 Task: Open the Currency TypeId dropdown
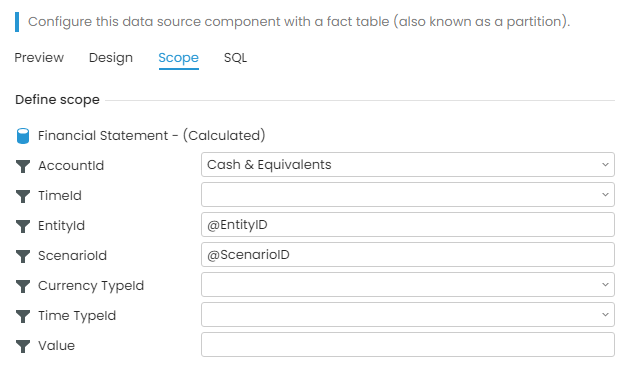pos(407,284)
